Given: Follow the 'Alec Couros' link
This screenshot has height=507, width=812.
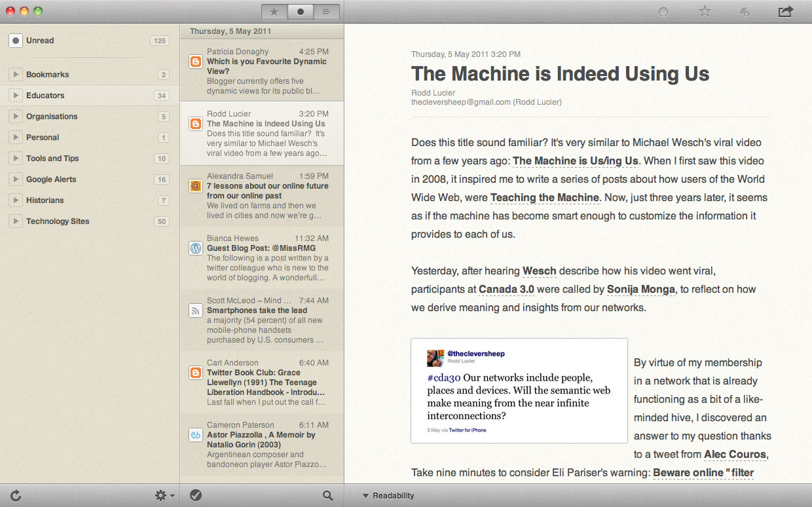Looking at the screenshot, I should (735, 455).
